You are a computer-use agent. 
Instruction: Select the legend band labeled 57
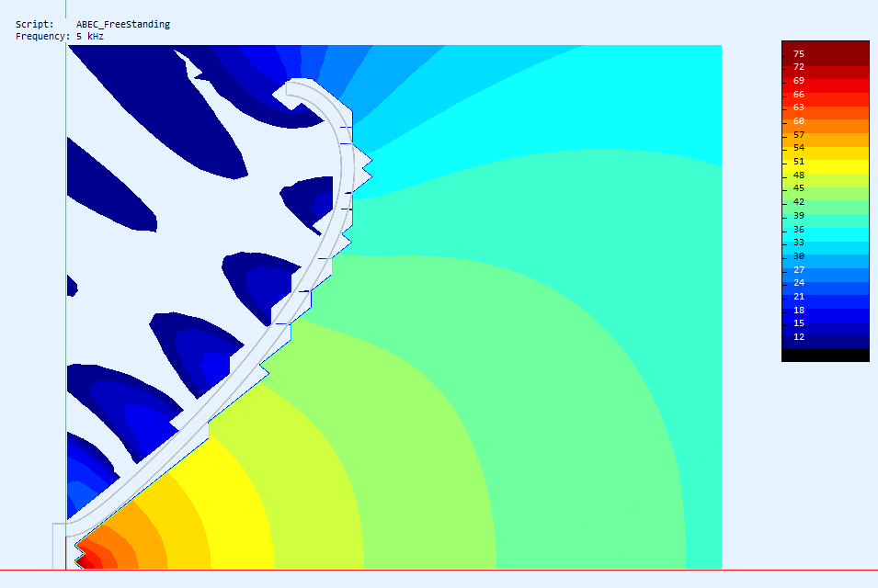pos(826,140)
